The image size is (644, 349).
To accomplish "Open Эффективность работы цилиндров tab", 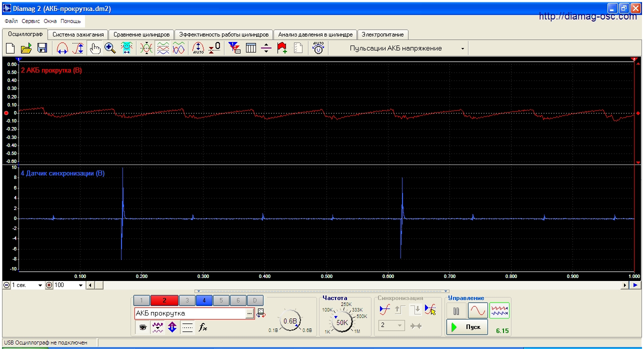I will 224,34.
